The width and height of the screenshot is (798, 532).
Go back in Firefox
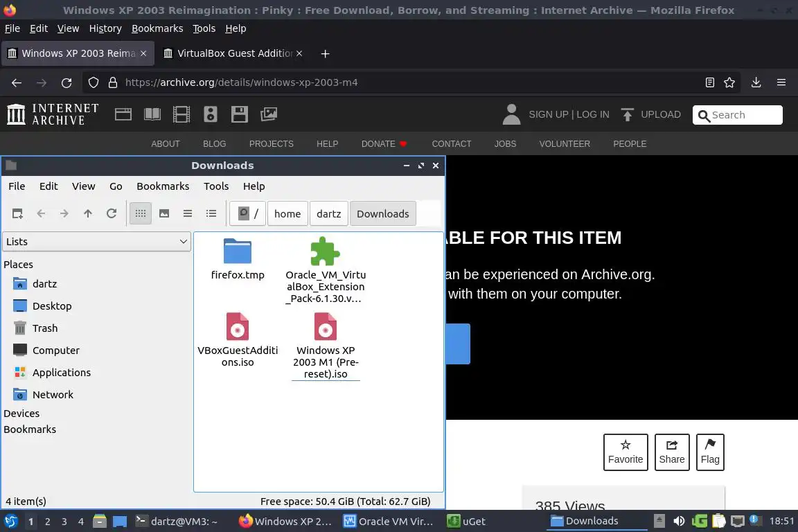pos(17,82)
